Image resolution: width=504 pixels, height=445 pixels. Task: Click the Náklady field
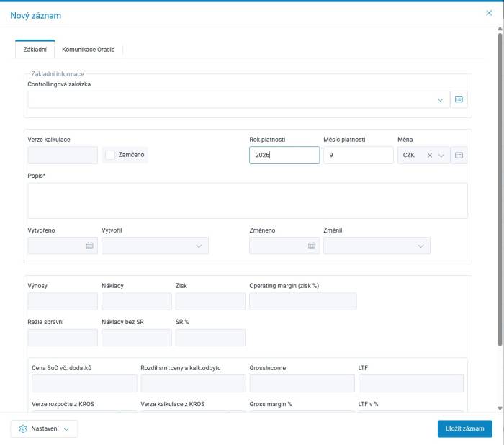(x=137, y=301)
